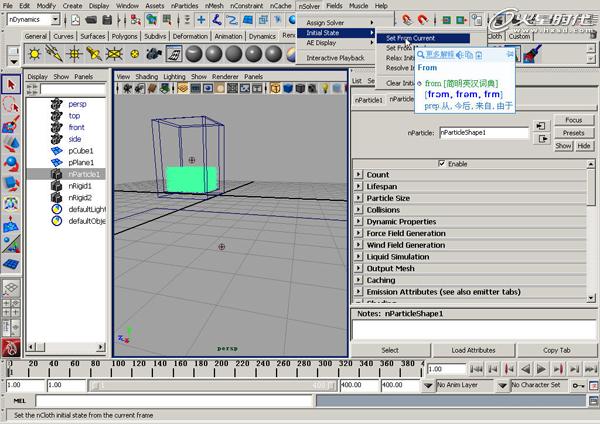Click the lightbulb lighting icon in viewport toolbar
The height and width of the screenshot is (424, 600).
325,88
